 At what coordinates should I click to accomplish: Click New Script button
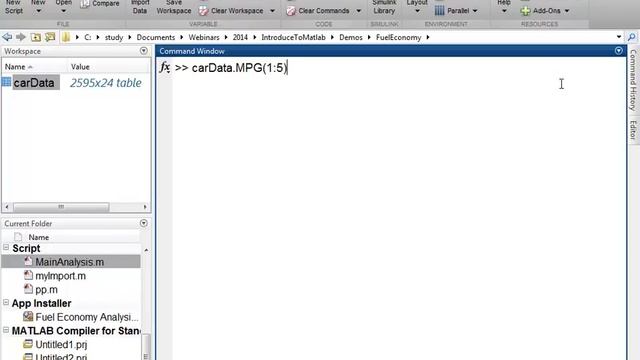[x=14, y=7]
